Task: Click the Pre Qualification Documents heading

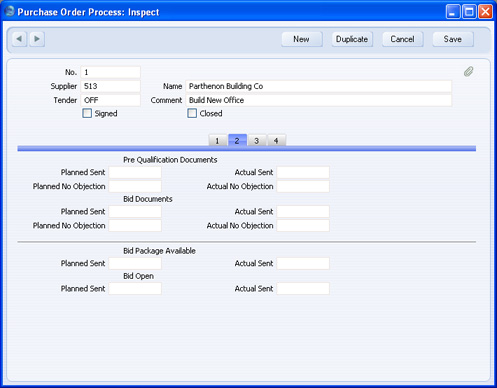Action: pos(170,160)
